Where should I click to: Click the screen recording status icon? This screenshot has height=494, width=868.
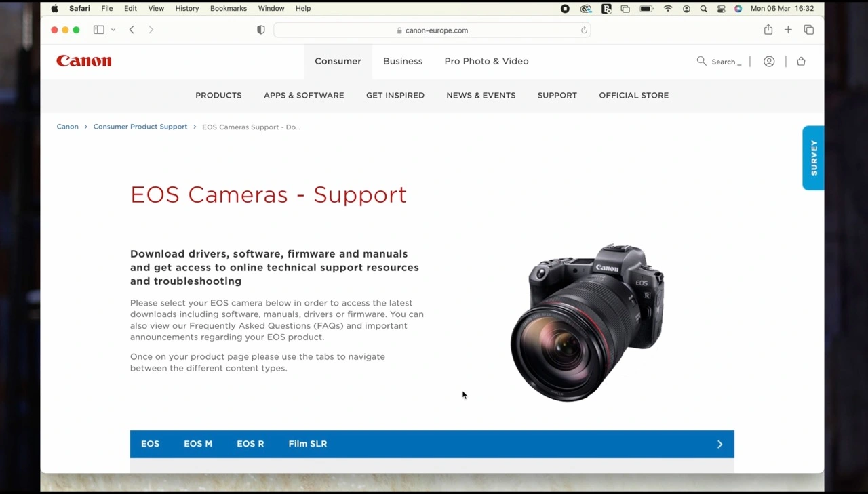[565, 9]
